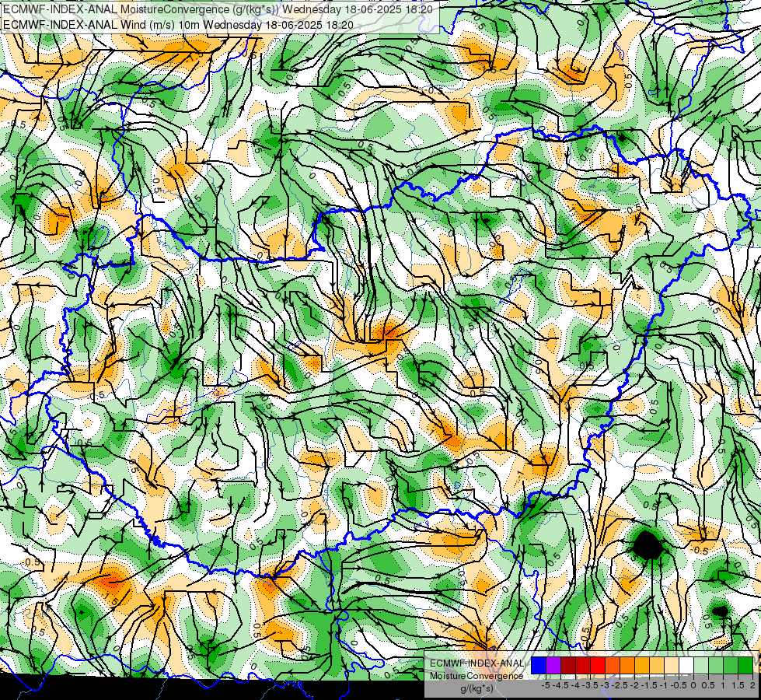Click the largest black saturated convergence blob
This screenshot has width=761, height=700.
648,544
